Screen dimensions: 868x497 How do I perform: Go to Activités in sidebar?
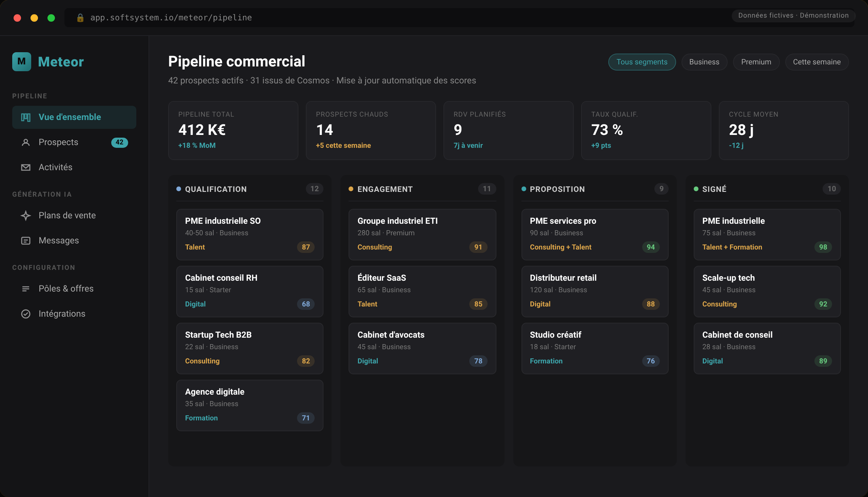(x=74, y=167)
